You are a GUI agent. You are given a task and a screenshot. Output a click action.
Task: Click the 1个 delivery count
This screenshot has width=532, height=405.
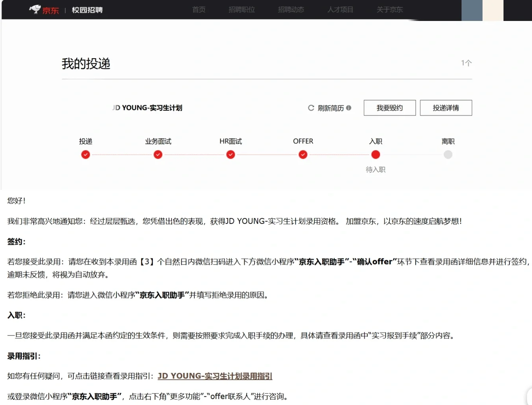pos(466,63)
